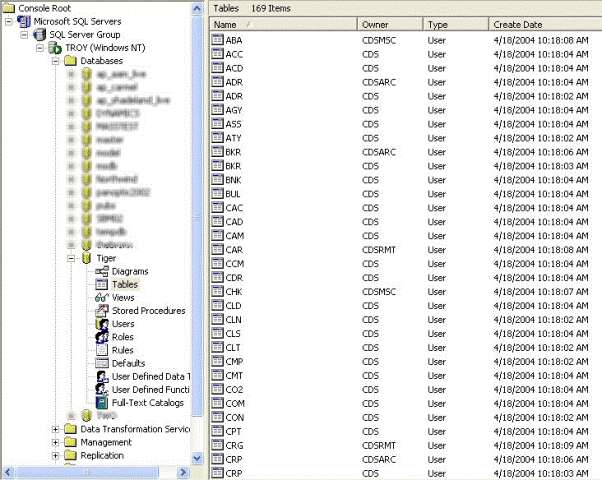
Task: Select the Users icon under Tiger
Action: coord(102,324)
